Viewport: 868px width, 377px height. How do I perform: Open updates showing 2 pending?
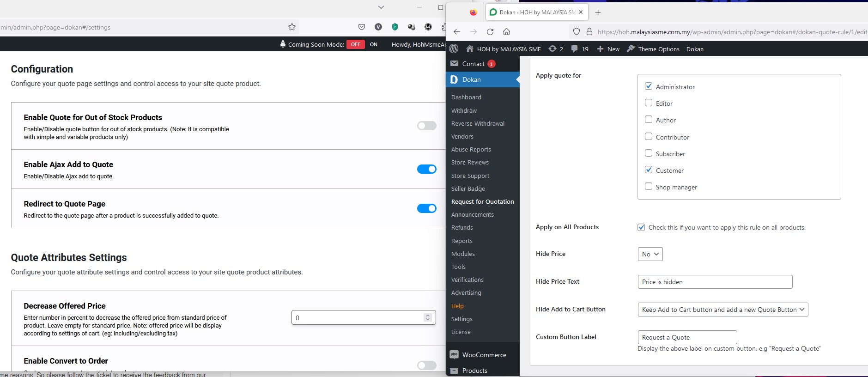tap(556, 49)
